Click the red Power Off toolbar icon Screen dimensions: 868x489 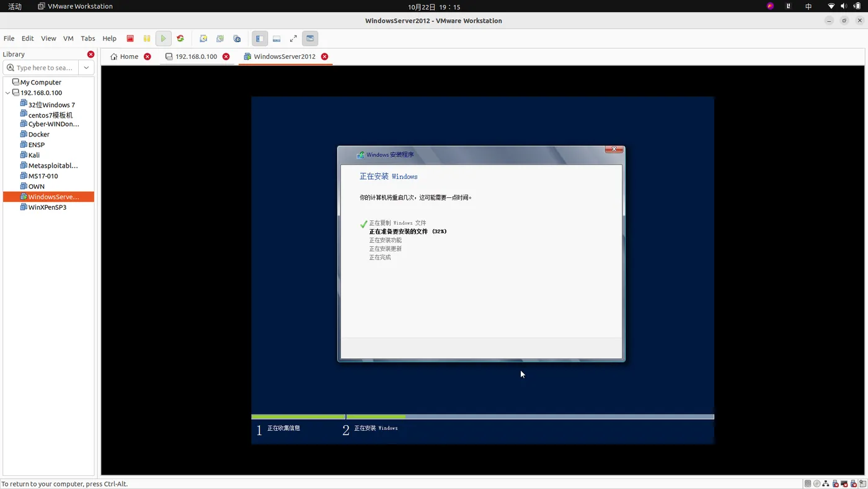click(130, 38)
